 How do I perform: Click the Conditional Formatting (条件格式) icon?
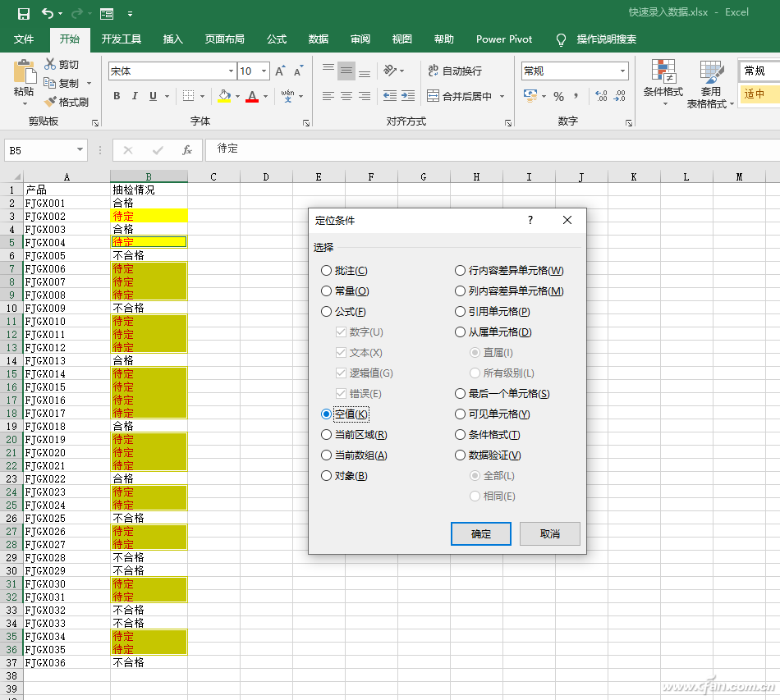click(663, 71)
